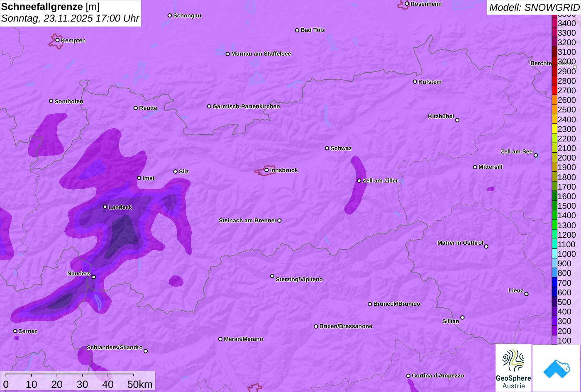Click the date Sonntag, 23.11.2025 17:00 Uhr
The height and width of the screenshot is (392, 581).
pos(70,19)
